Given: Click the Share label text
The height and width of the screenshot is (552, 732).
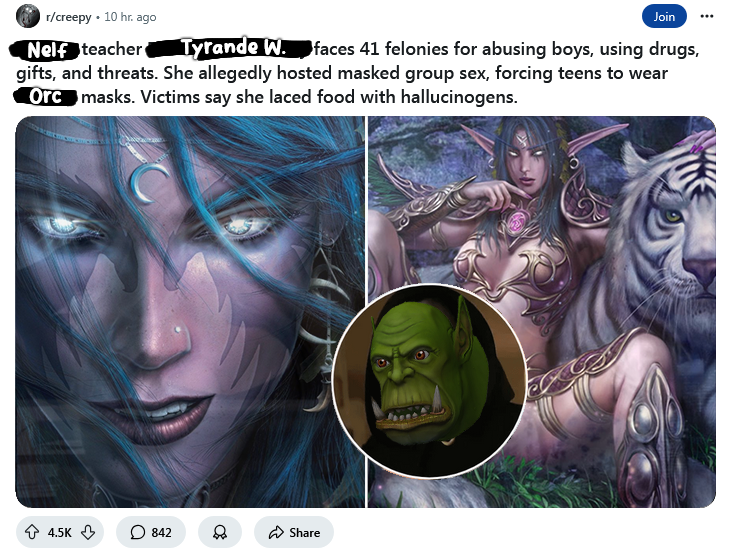Looking at the screenshot, I should coord(304,532).
